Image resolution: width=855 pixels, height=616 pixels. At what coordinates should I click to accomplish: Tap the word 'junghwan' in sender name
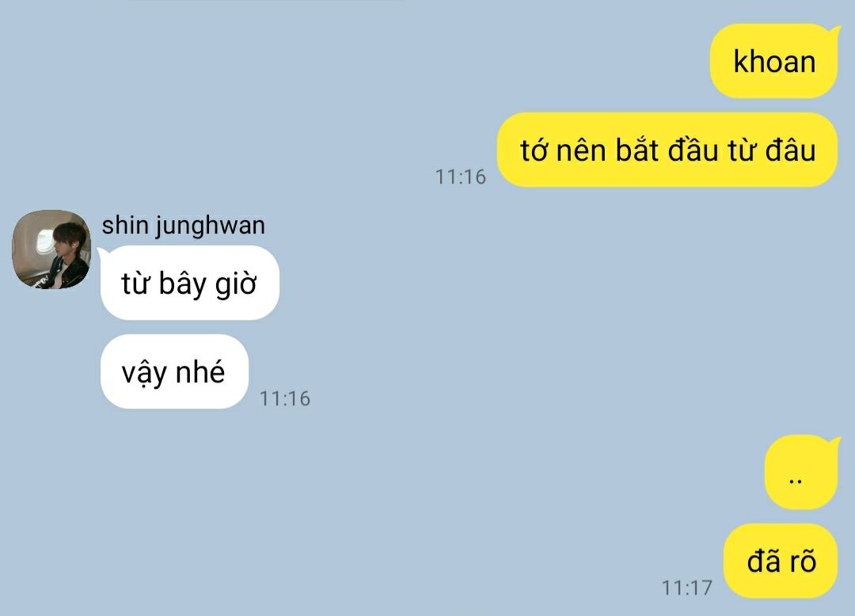point(210,226)
